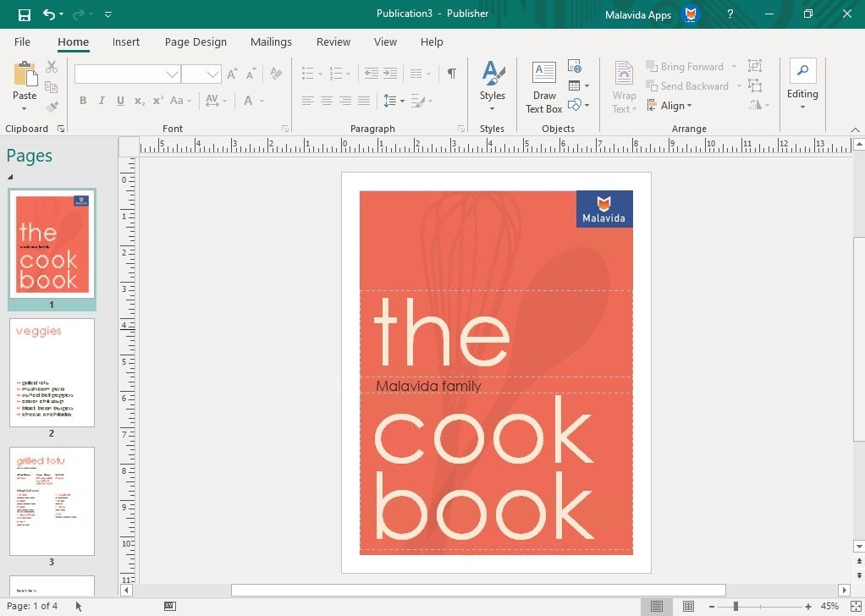Viewport: 865px width, 616px height.
Task: Select the Clear All Formatting icon
Action: [x=276, y=74]
